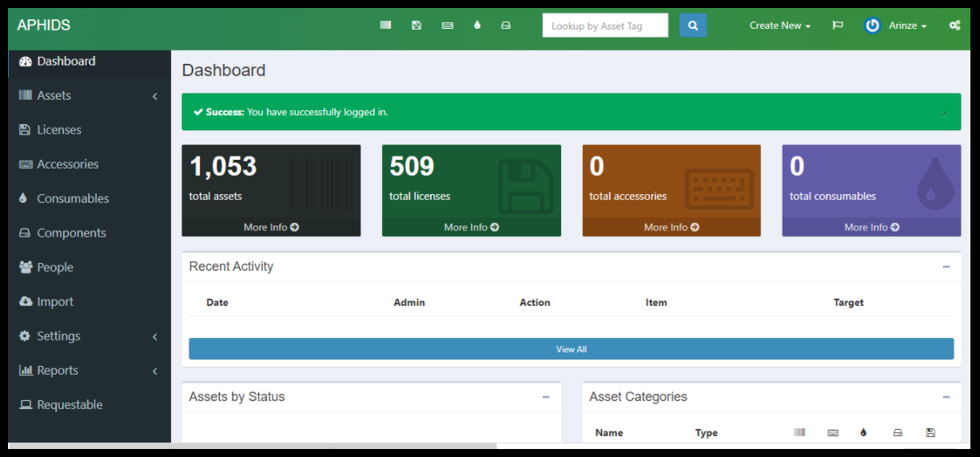Expand the Reports sidebar submenu chevron

[155, 371]
